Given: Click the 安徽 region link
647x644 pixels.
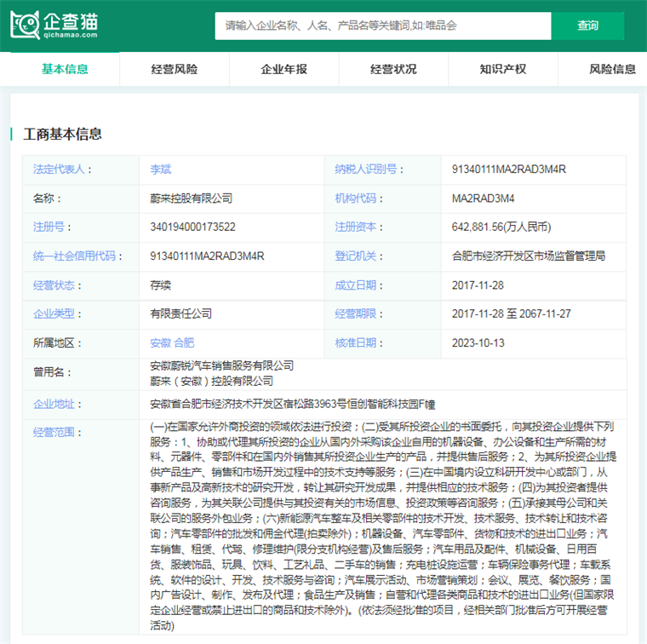Looking at the screenshot, I should pyautogui.click(x=160, y=343).
